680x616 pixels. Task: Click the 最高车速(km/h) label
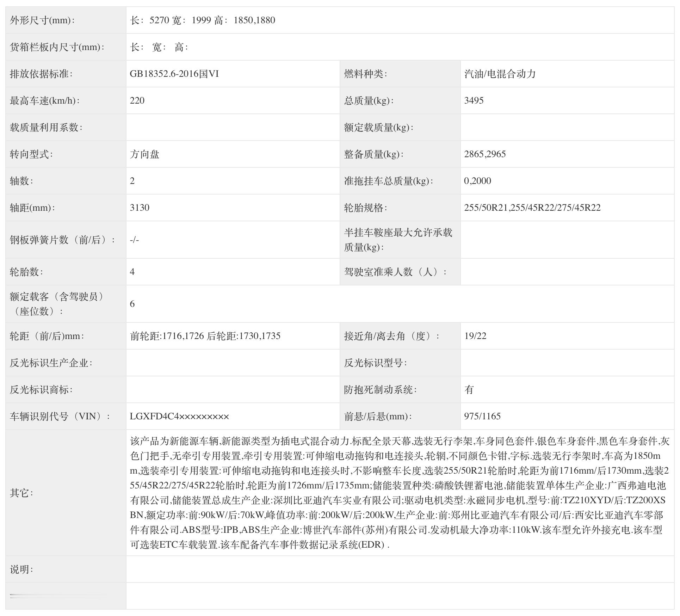point(45,100)
